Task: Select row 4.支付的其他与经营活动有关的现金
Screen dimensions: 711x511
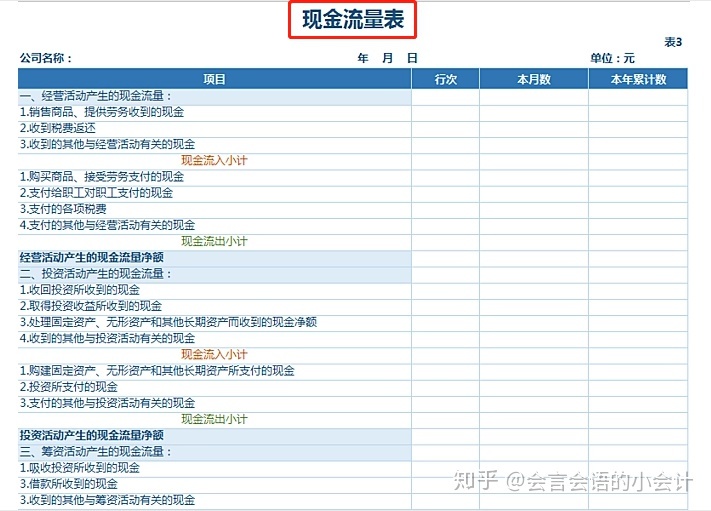Action: coord(353,226)
